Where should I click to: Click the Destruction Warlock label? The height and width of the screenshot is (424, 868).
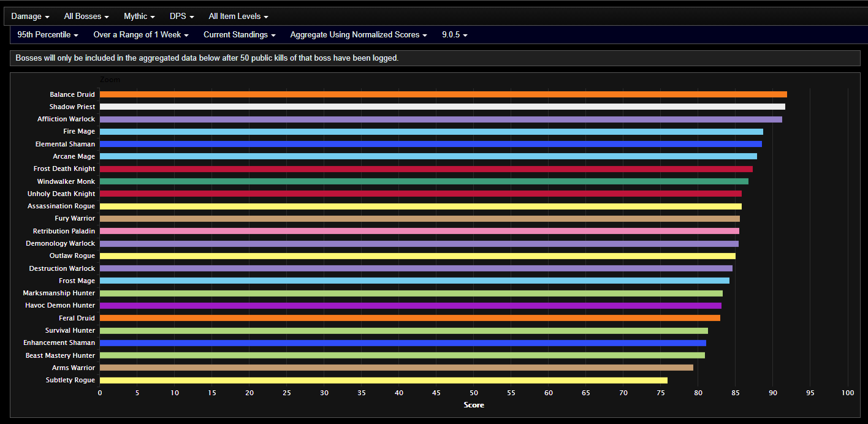click(62, 268)
